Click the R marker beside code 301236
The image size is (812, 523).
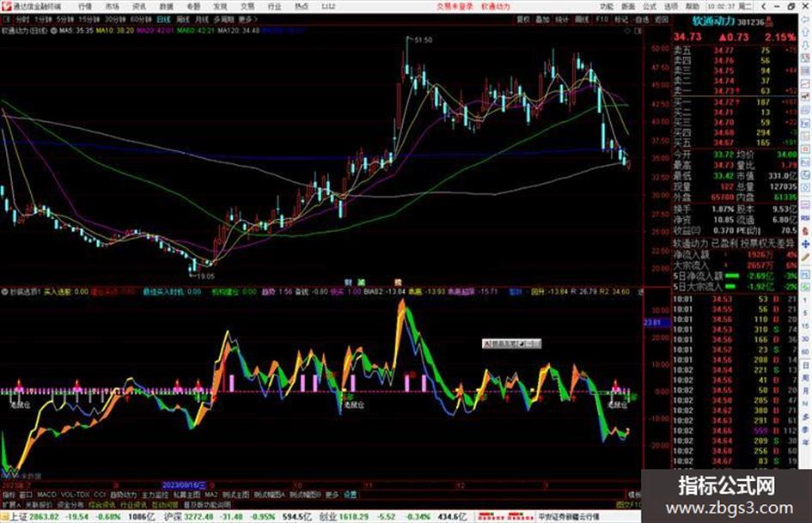[768, 21]
